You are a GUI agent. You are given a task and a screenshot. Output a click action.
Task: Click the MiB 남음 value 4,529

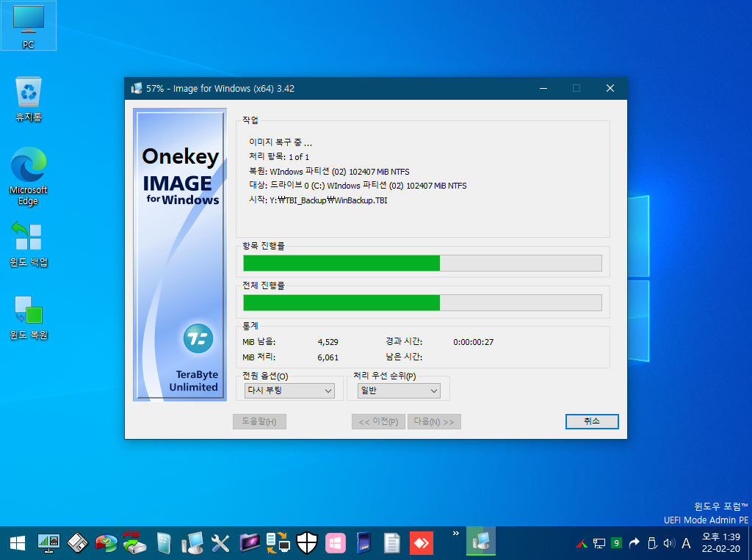click(328, 342)
